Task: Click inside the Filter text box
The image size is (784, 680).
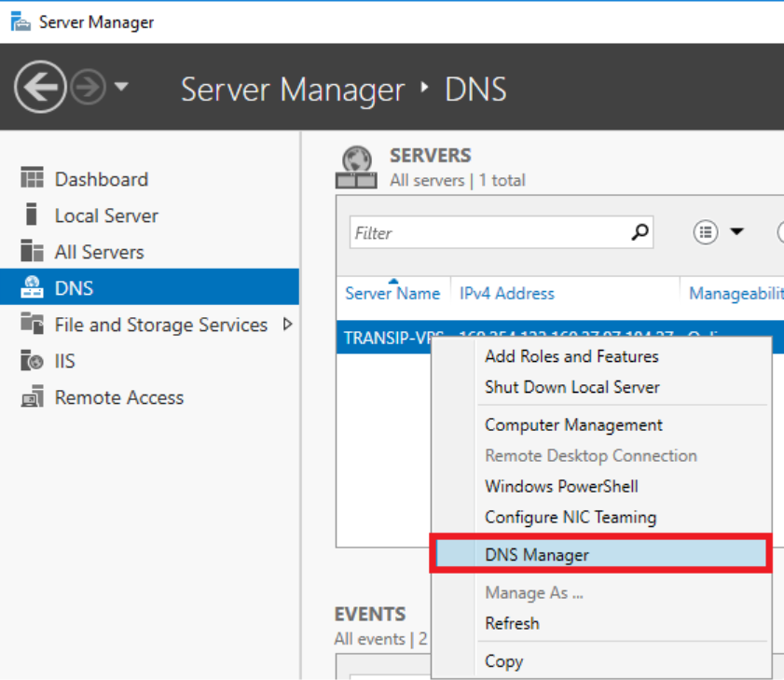Action: (x=485, y=233)
